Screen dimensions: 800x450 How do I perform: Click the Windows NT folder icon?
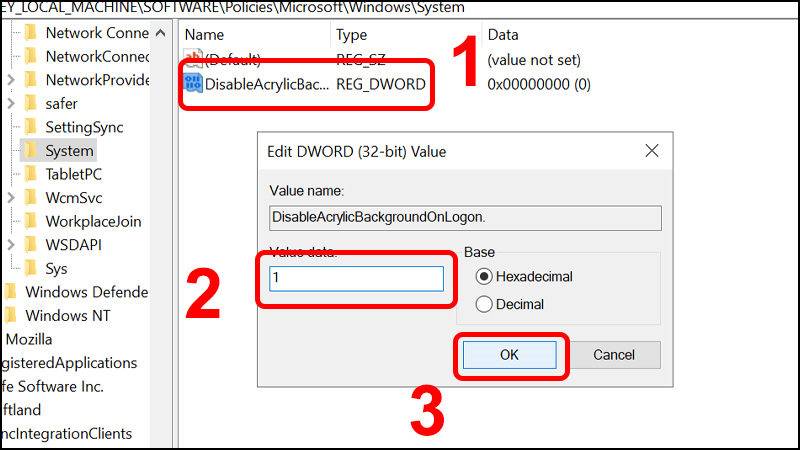pyautogui.click(x=11, y=315)
